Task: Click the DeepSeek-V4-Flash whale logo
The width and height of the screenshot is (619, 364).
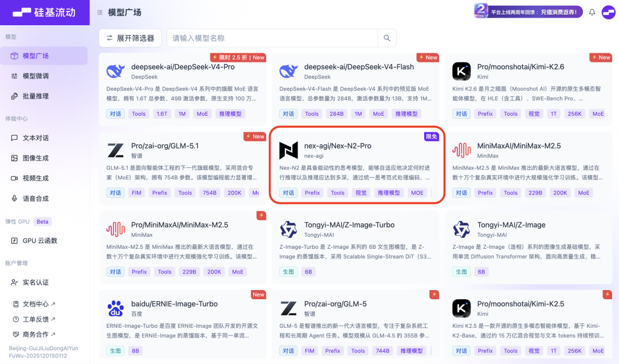Action: pyautogui.click(x=288, y=72)
